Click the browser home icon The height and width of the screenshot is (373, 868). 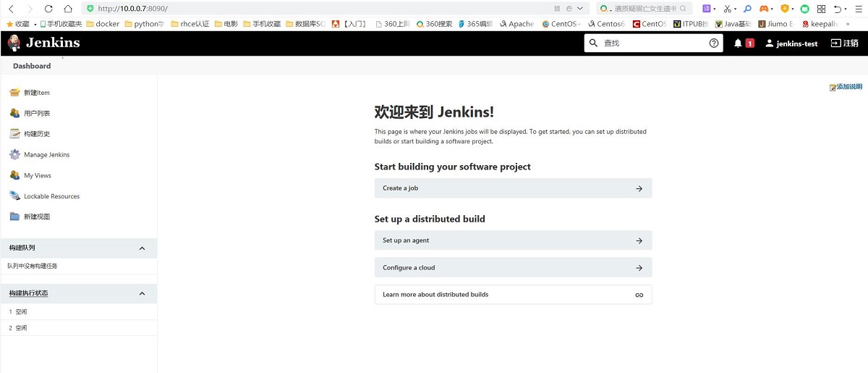pyautogui.click(x=67, y=9)
